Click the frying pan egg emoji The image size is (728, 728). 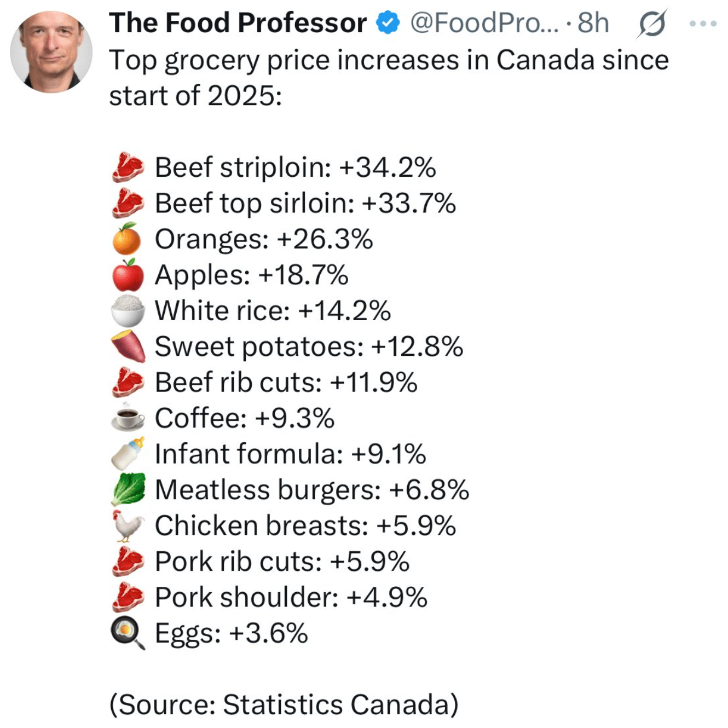tap(128, 633)
